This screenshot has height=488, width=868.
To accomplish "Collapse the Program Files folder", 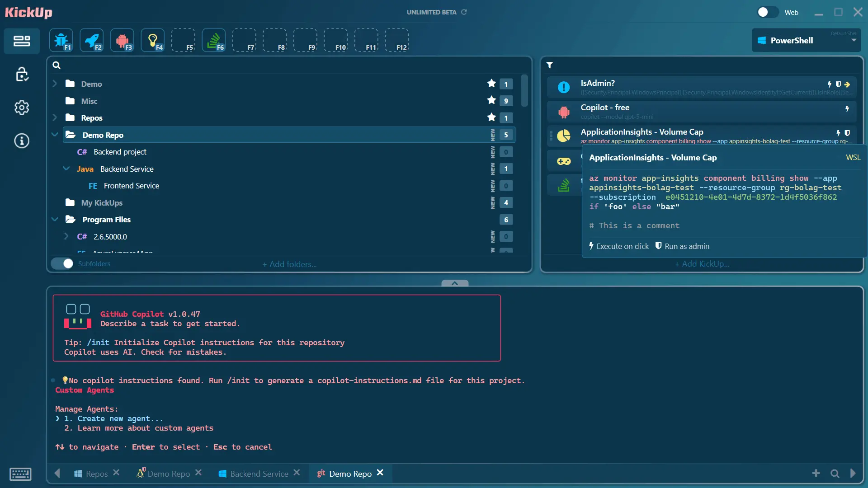I will (55, 219).
